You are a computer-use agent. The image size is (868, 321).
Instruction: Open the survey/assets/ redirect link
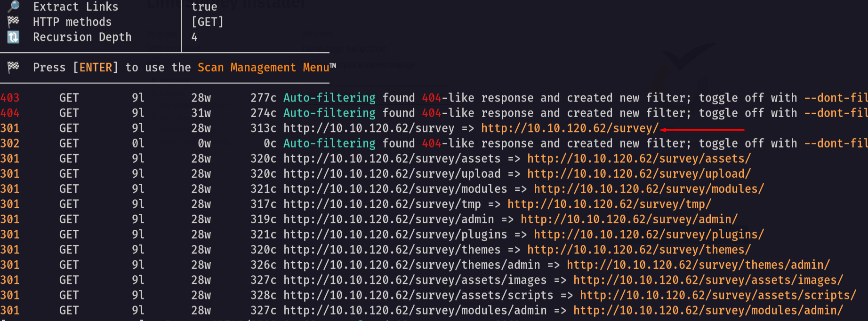tap(639, 159)
